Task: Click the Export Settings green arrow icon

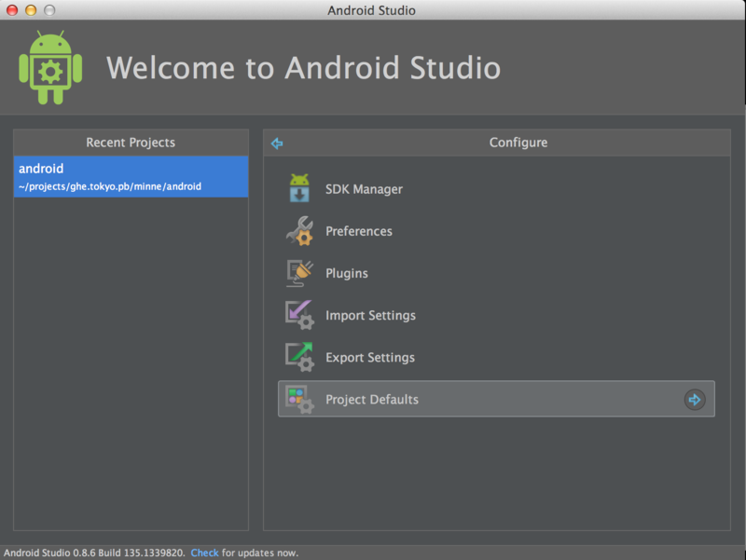Action: click(299, 357)
